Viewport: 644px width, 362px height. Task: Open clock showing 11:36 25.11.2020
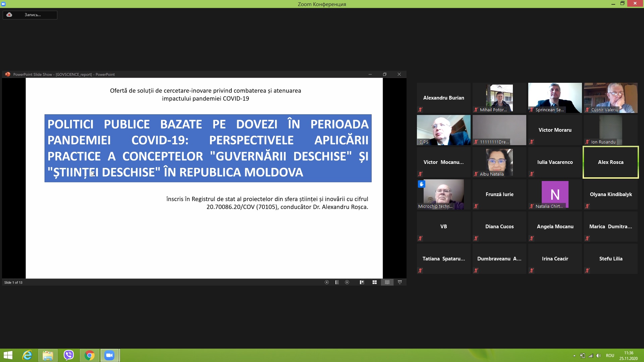click(x=629, y=356)
